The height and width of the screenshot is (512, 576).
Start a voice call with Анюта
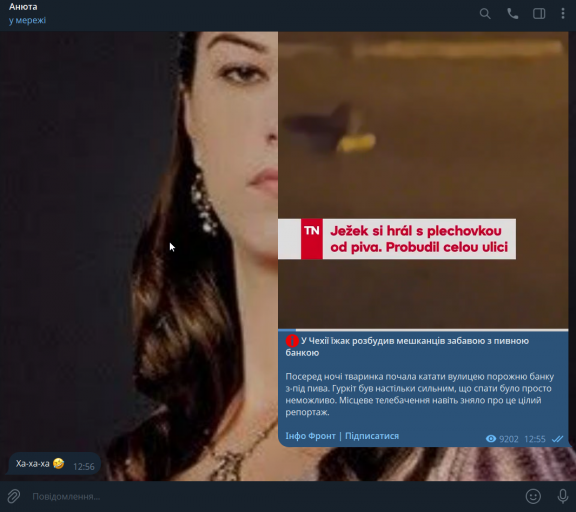512,14
